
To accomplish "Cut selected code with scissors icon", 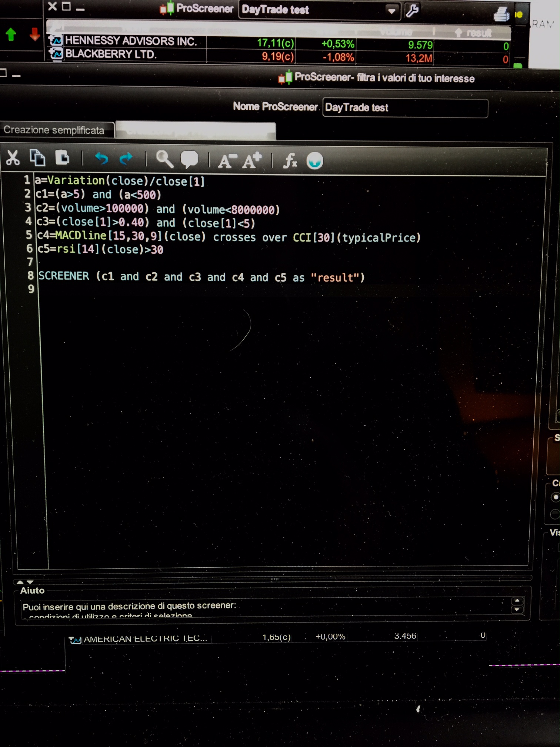I will click(13, 158).
